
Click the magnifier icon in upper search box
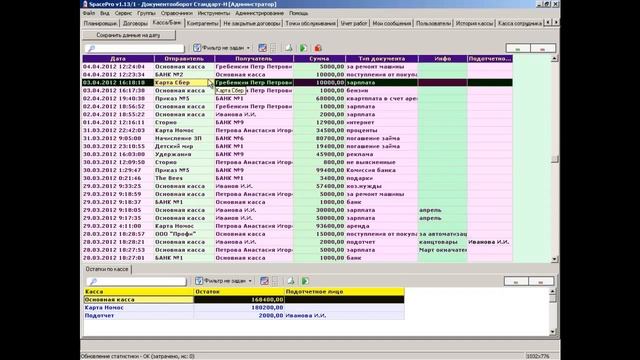[91, 49]
